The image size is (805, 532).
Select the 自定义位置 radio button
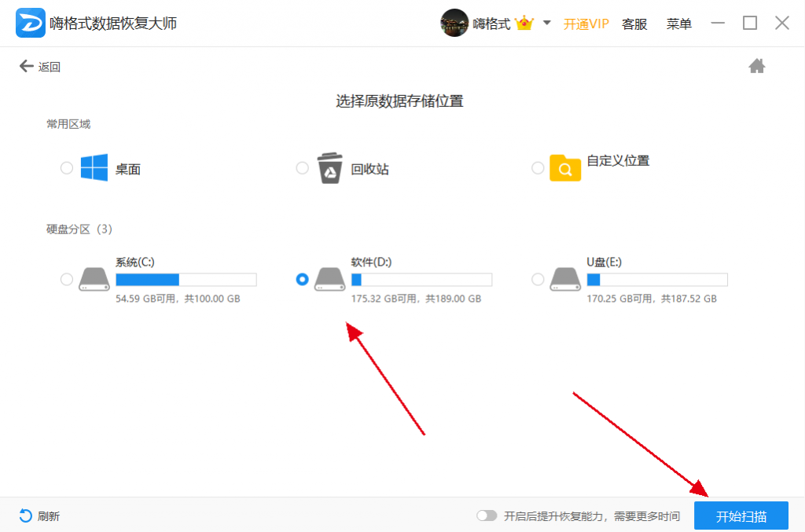coord(538,167)
